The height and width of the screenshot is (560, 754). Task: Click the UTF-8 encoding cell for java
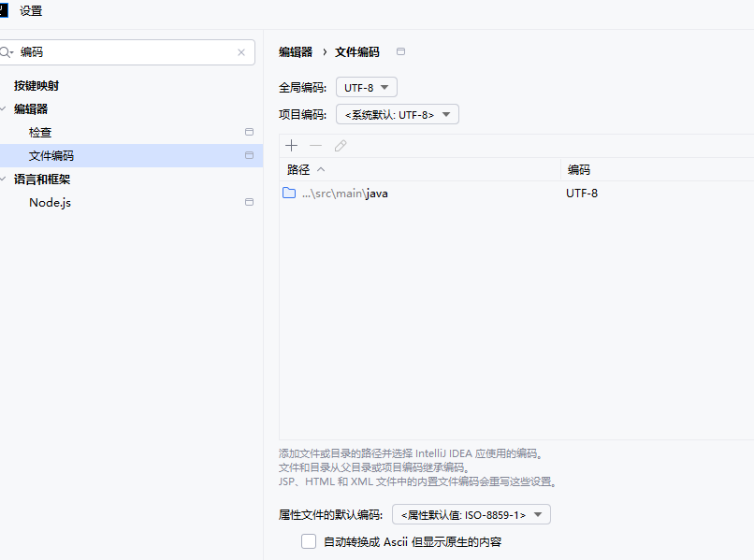click(582, 194)
